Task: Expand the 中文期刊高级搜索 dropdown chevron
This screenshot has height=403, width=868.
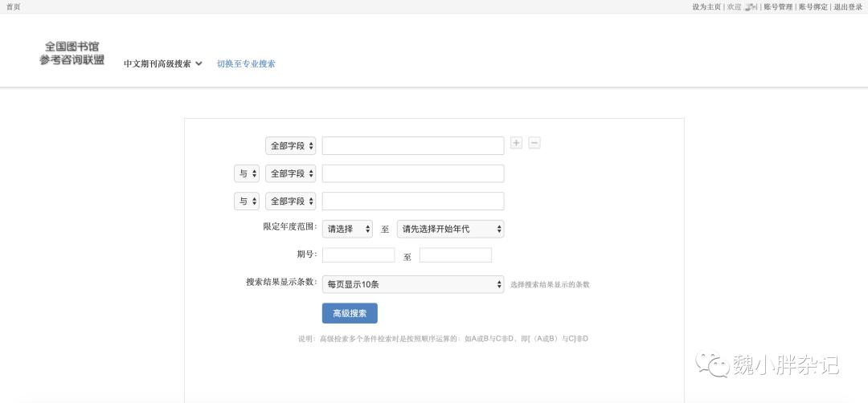Action: [x=199, y=63]
